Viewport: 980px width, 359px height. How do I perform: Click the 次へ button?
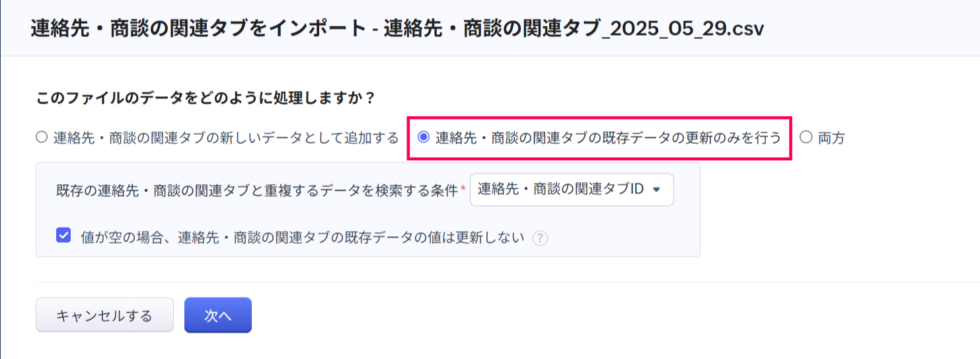[217, 315]
